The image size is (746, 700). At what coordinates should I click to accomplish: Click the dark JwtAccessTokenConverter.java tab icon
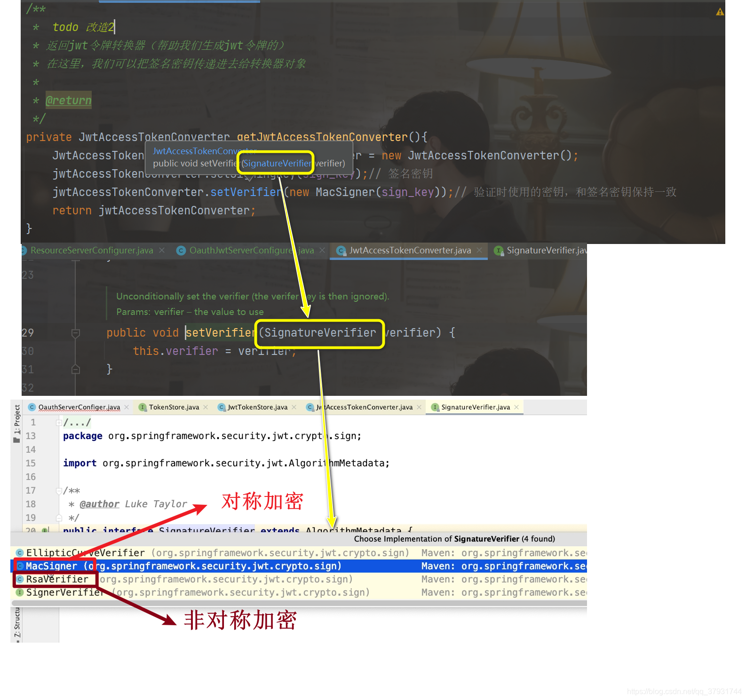(x=341, y=251)
